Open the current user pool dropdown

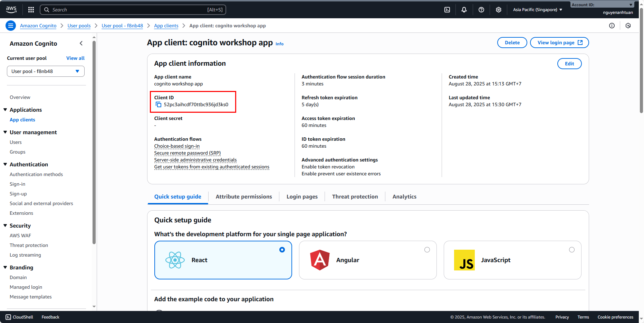click(46, 71)
